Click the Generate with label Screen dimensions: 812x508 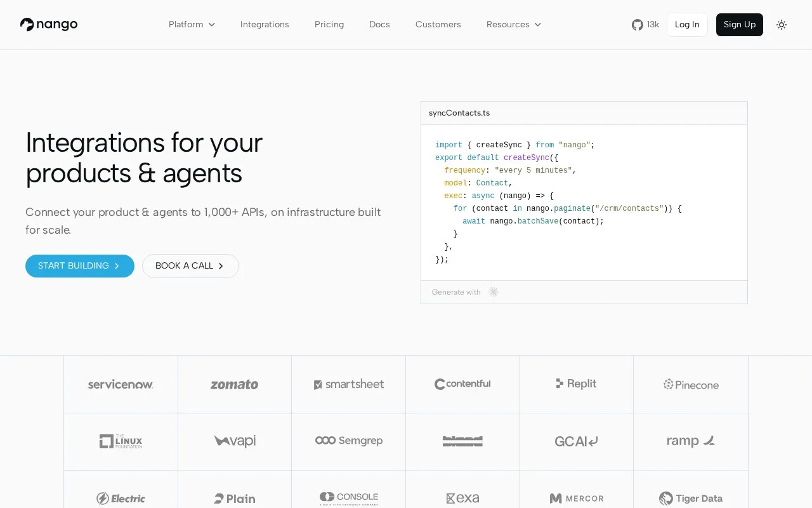coord(456,292)
